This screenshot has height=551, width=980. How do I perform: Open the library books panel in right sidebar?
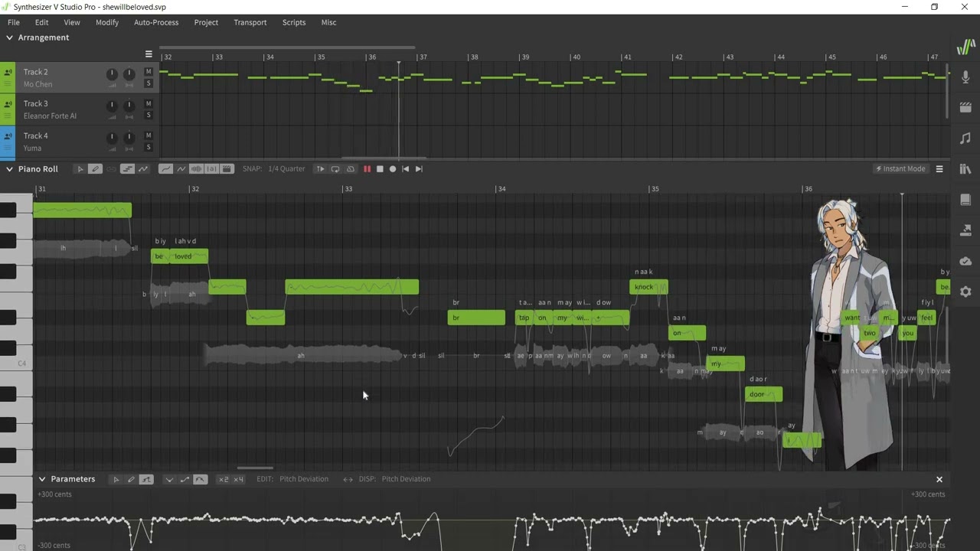(x=965, y=169)
